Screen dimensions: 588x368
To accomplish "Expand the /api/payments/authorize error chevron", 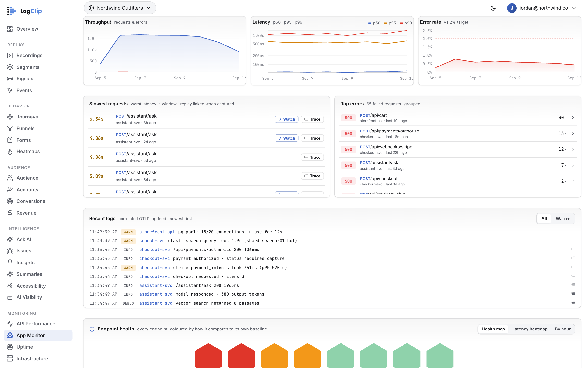I will pyautogui.click(x=573, y=133).
